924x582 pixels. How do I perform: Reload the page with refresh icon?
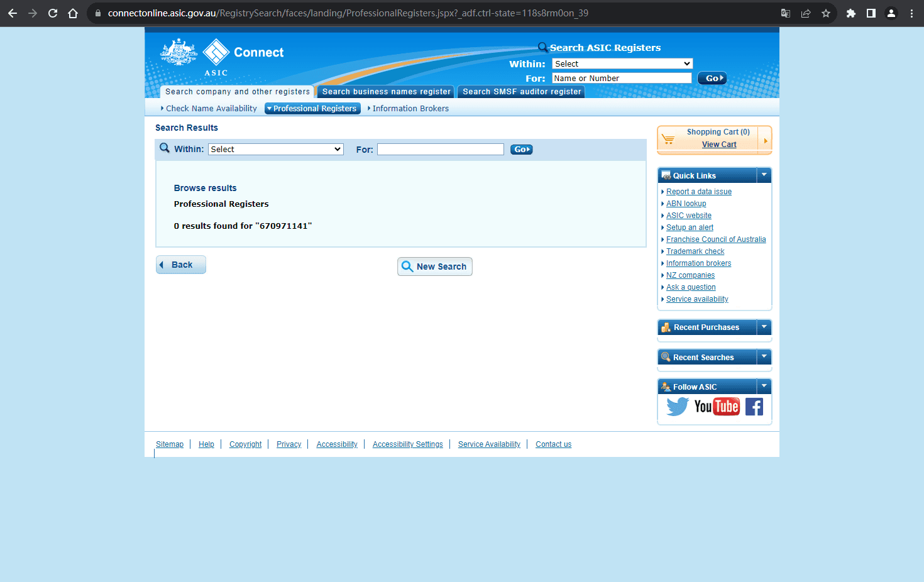[53, 13]
